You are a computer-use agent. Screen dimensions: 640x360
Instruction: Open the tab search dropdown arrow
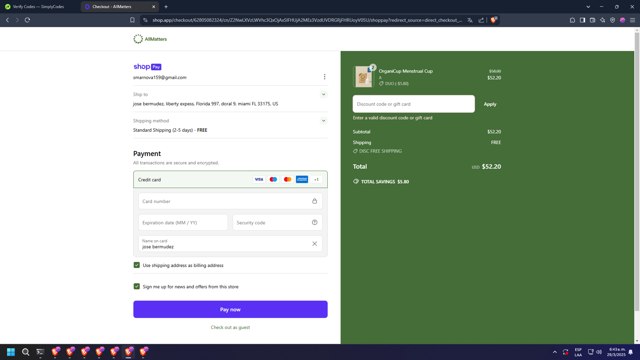coord(588,7)
